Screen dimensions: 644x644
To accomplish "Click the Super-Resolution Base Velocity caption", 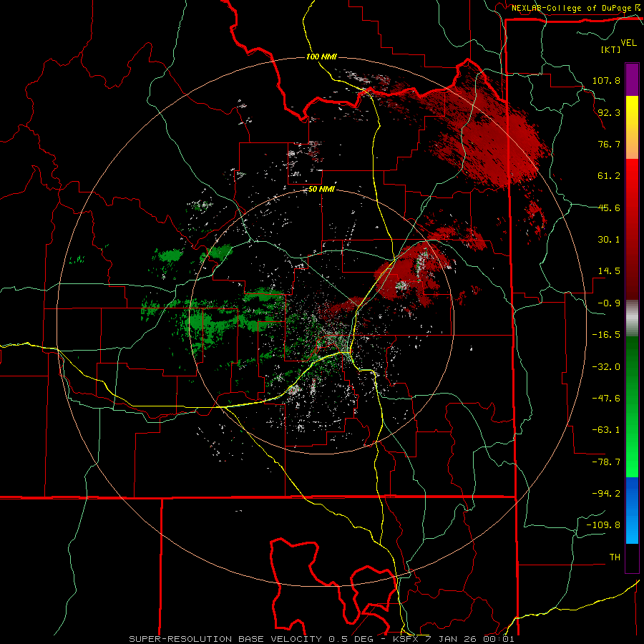I will [x=321, y=639].
